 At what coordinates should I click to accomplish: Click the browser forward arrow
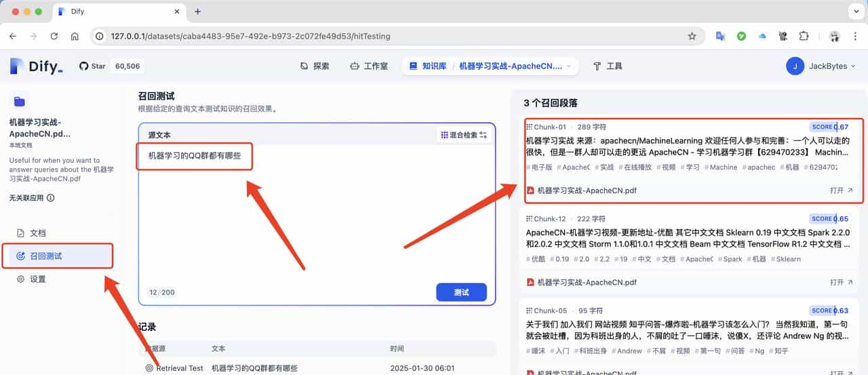point(33,36)
